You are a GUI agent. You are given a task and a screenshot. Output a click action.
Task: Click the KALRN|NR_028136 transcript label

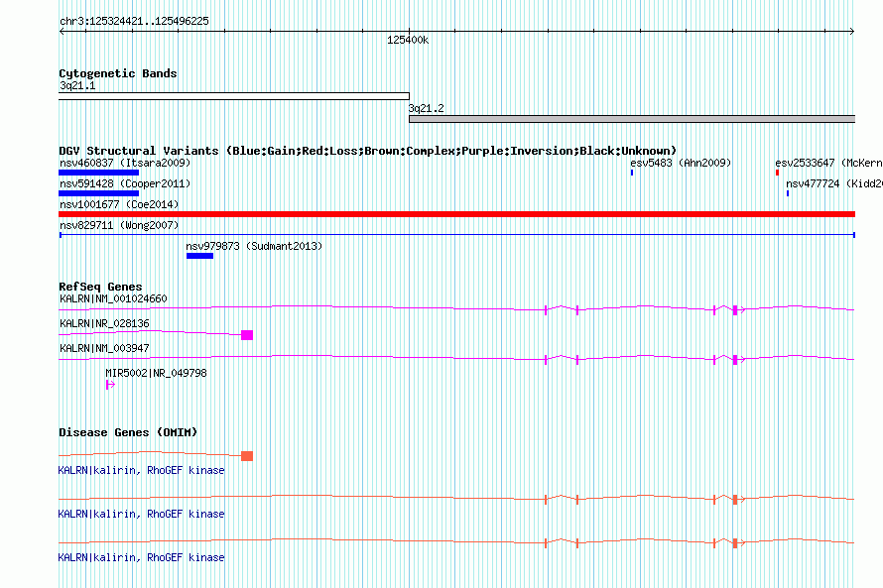pyautogui.click(x=104, y=323)
